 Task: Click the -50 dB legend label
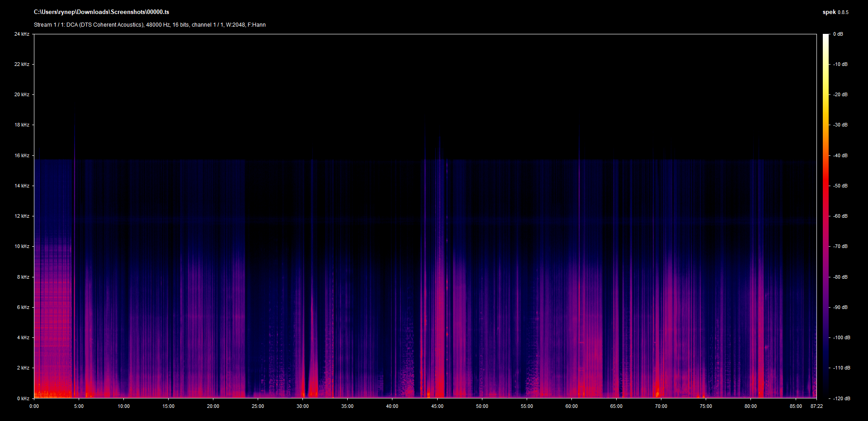pyautogui.click(x=840, y=186)
